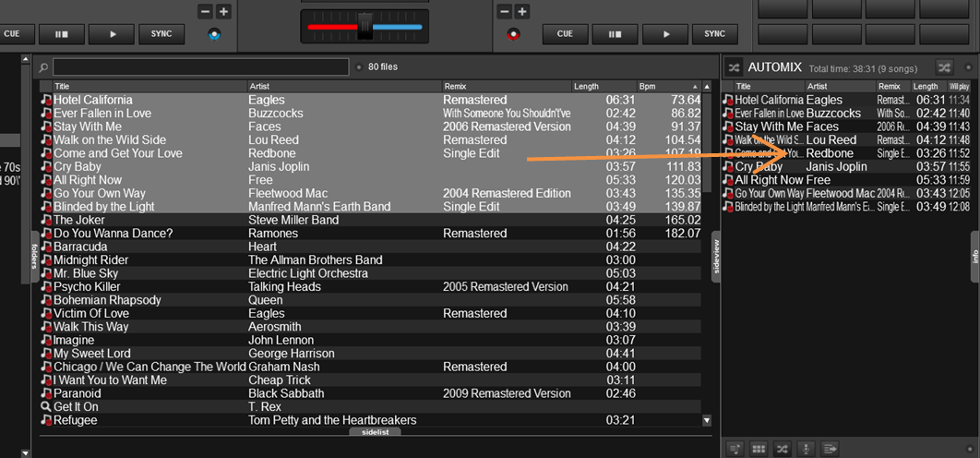Click browser scrollbar up arrow
The width and height of the screenshot is (980, 458).
pyautogui.click(x=707, y=87)
